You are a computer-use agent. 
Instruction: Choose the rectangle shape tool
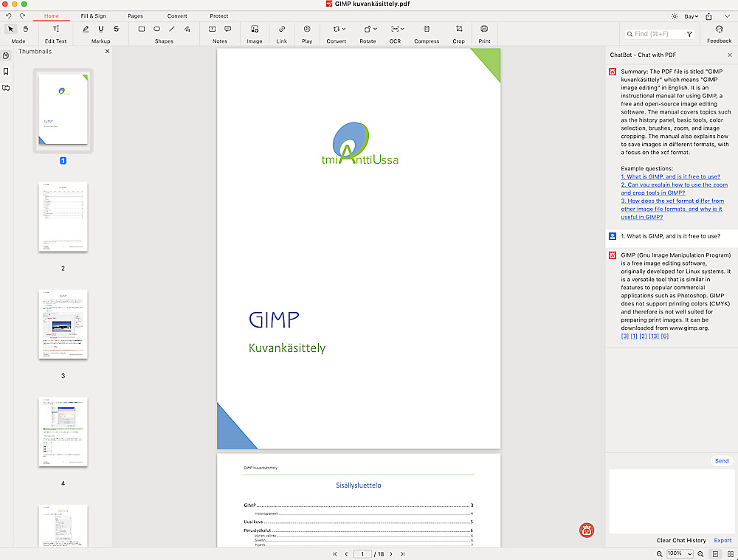[142, 29]
